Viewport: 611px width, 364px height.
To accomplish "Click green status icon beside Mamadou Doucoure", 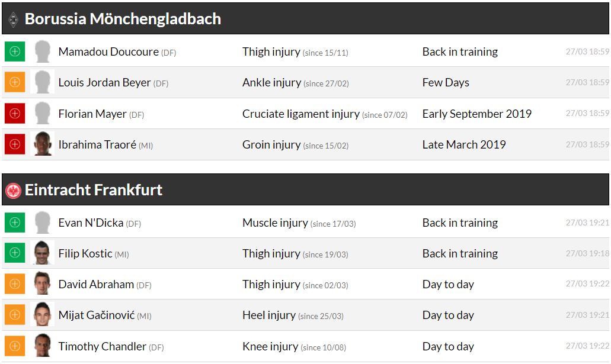I will [15, 51].
